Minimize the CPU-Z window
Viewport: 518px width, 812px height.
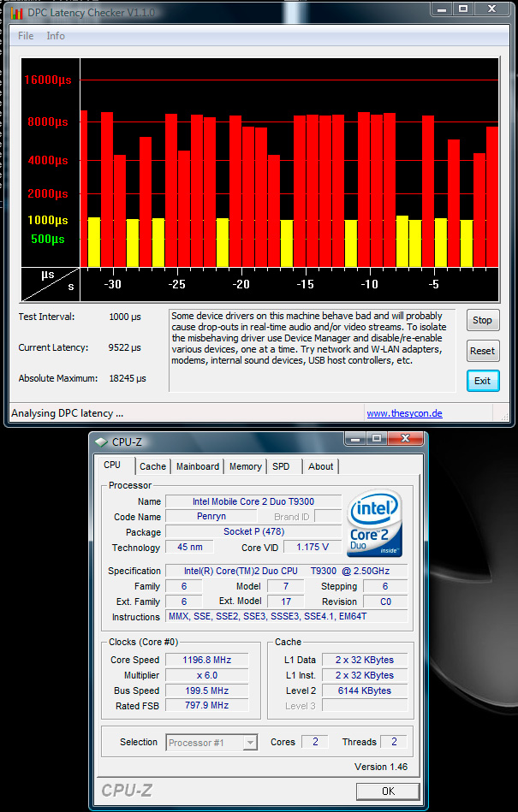[355, 439]
